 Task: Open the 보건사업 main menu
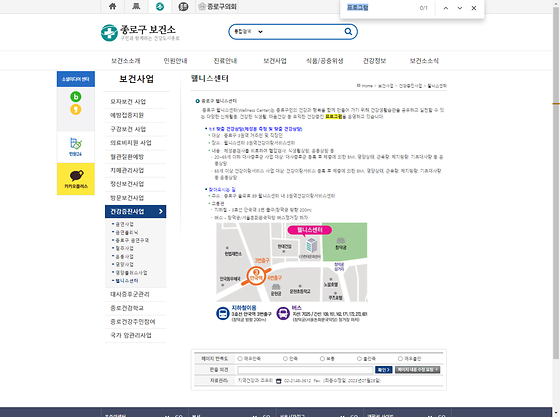[275, 61]
